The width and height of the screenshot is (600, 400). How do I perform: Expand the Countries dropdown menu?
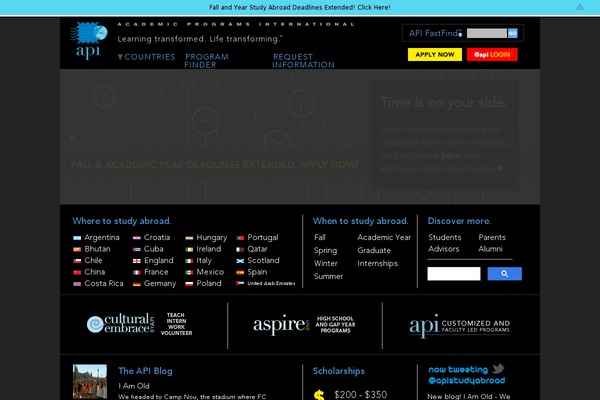[x=146, y=57]
